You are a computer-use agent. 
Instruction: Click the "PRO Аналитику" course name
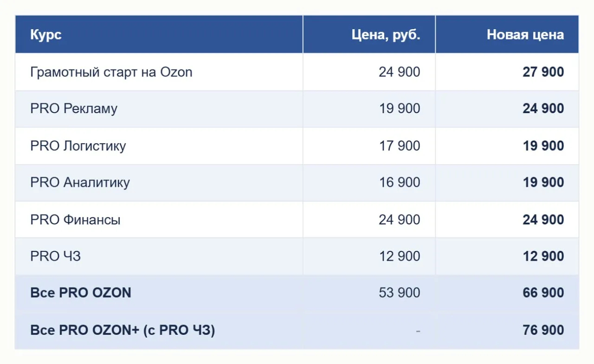point(80,182)
